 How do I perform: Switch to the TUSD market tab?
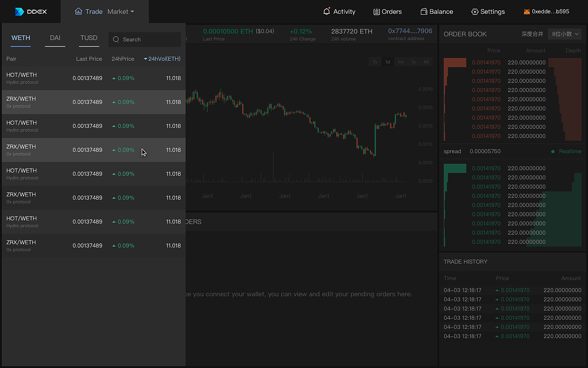point(89,38)
